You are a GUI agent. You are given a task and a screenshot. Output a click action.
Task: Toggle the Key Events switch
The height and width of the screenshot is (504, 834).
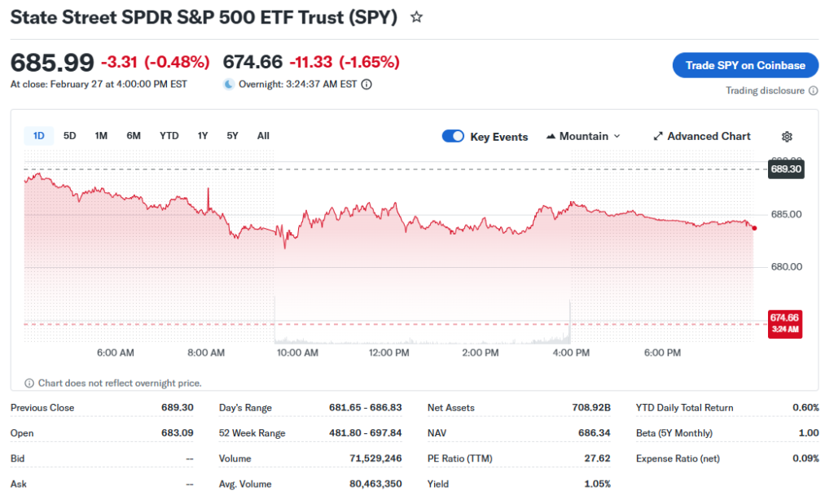click(x=453, y=136)
